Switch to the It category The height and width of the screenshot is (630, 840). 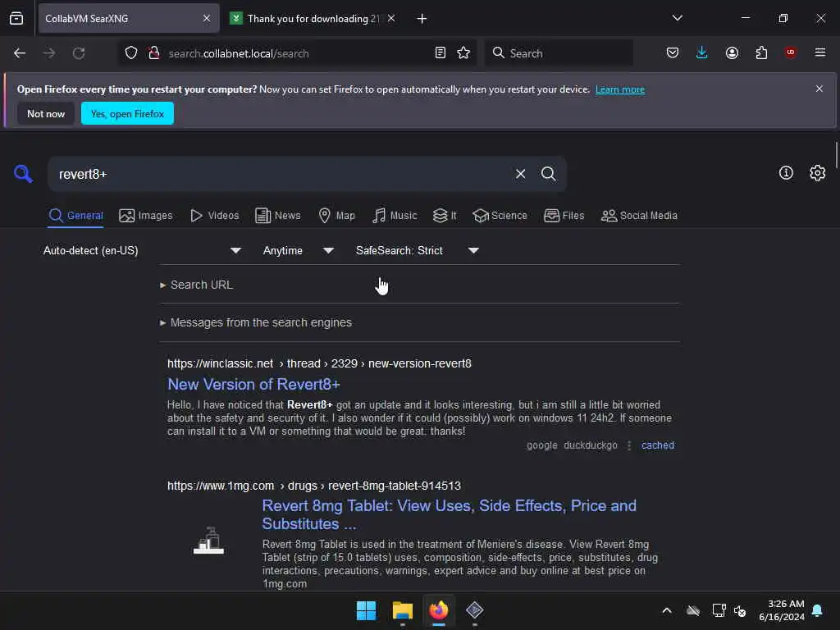pos(445,216)
